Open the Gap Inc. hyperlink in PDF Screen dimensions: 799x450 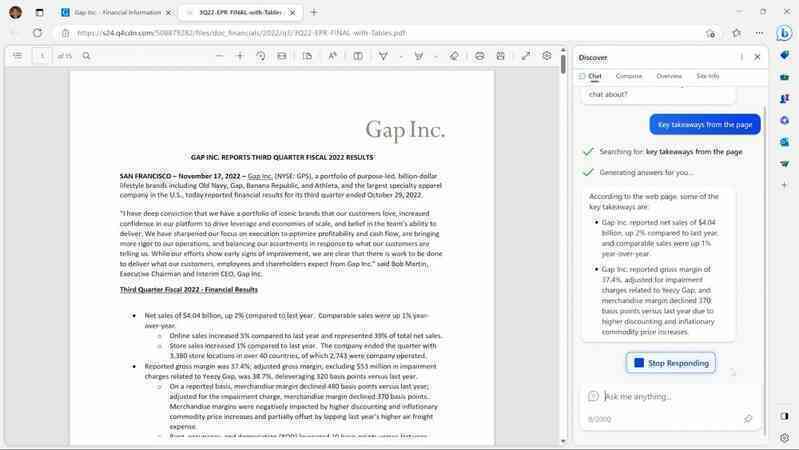[260, 176]
